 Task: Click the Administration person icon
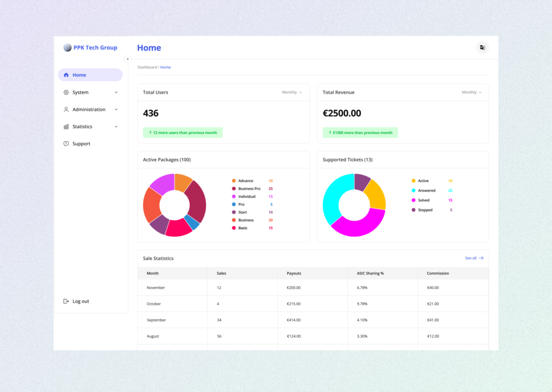click(x=66, y=109)
